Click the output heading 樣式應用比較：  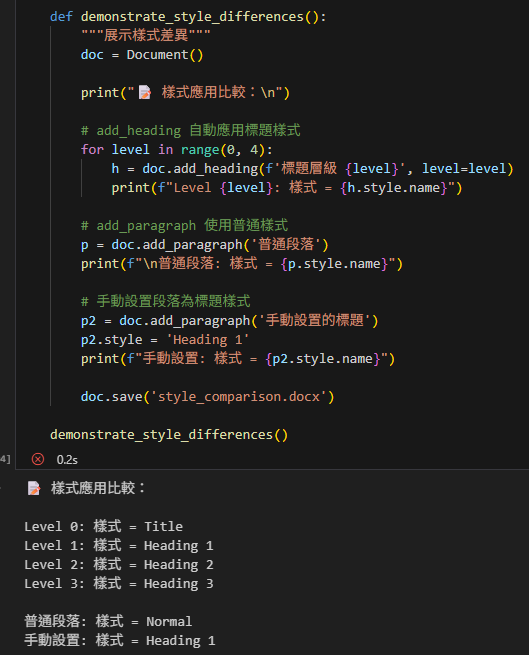coord(98,488)
